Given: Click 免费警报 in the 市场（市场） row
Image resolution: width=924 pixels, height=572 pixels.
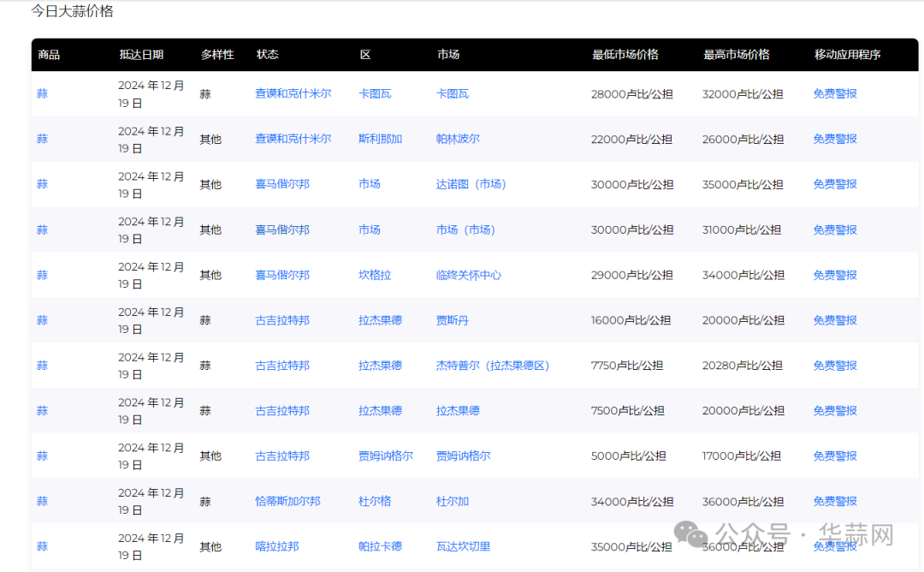Looking at the screenshot, I should coord(835,229).
